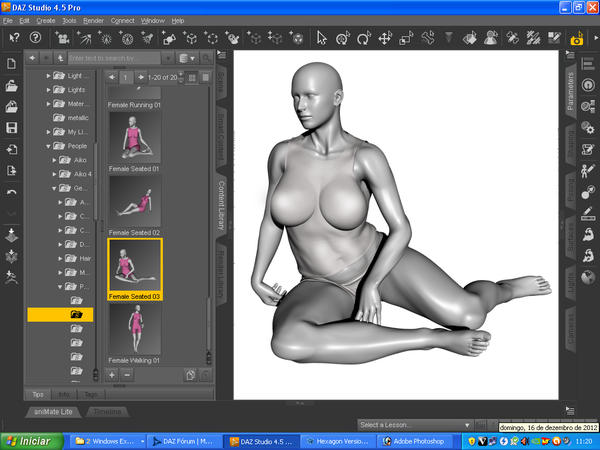The width and height of the screenshot is (600, 450).
Task: Click the plus button below the thumbnails
Action: click(112, 374)
